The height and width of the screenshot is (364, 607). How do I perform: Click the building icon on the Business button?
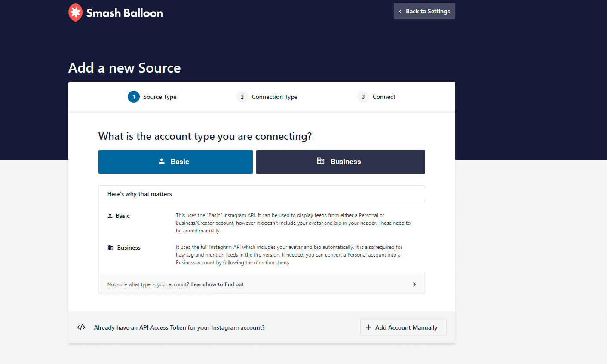(321, 161)
